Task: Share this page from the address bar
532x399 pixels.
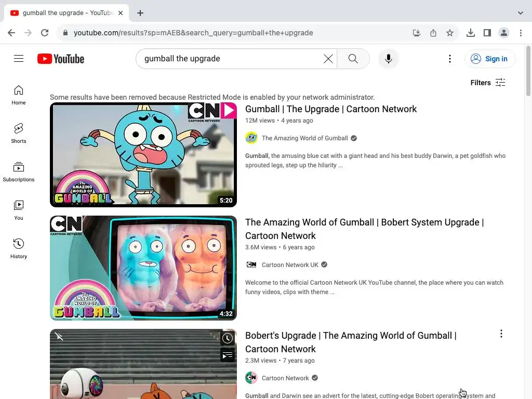Action: [433, 33]
